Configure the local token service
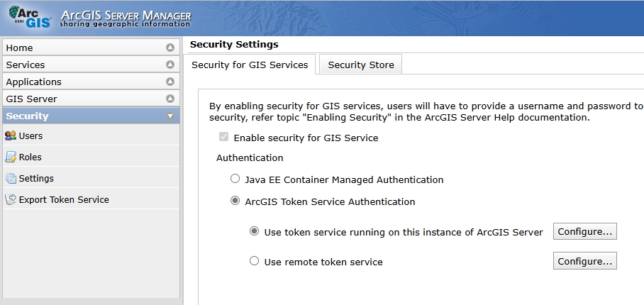The height and width of the screenshot is (305, 644). [x=584, y=232]
